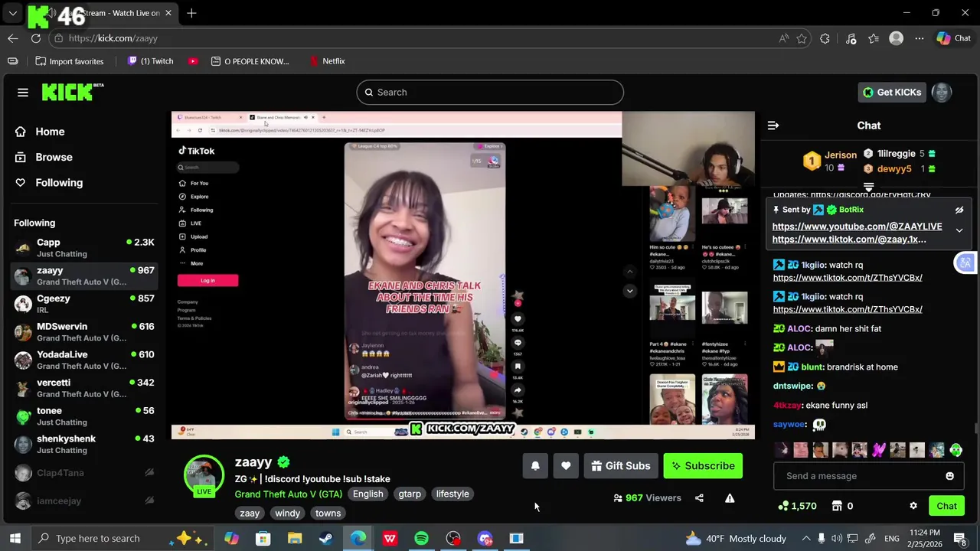
Task: Select shenkyshenk channel in the Following list
Action: click(84, 444)
